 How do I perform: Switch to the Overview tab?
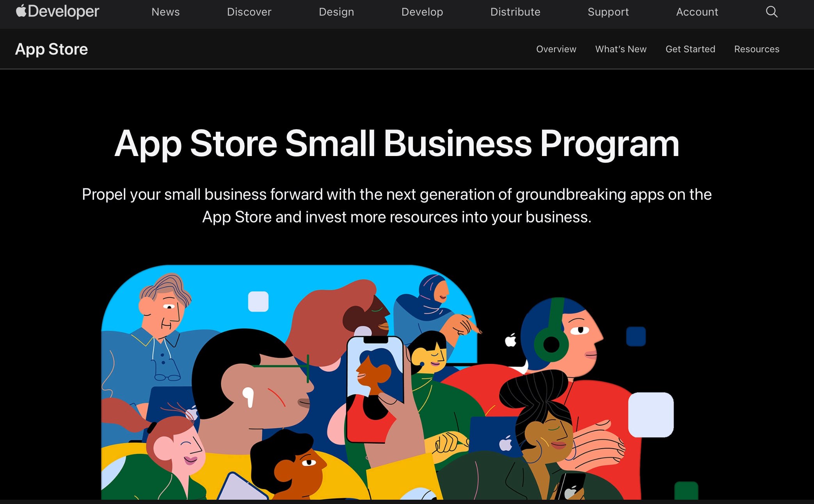click(556, 49)
